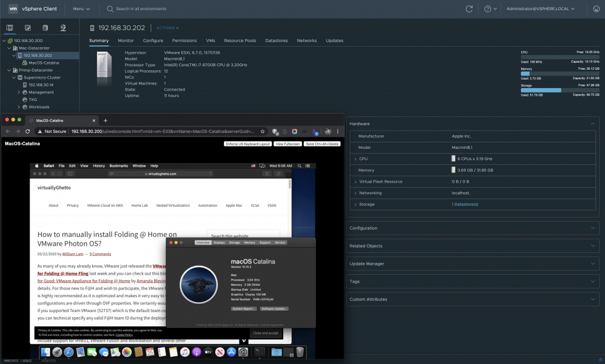
Task: Toggle Safari sidebar button
Action: (x=70, y=174)
